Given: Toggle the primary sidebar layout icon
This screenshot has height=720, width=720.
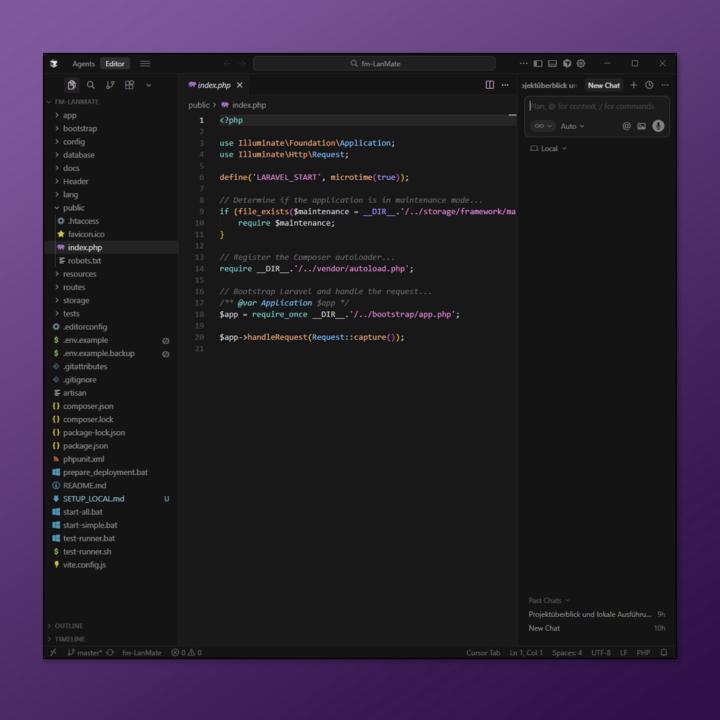Looking at the screenshot, I should click(538, 64).
